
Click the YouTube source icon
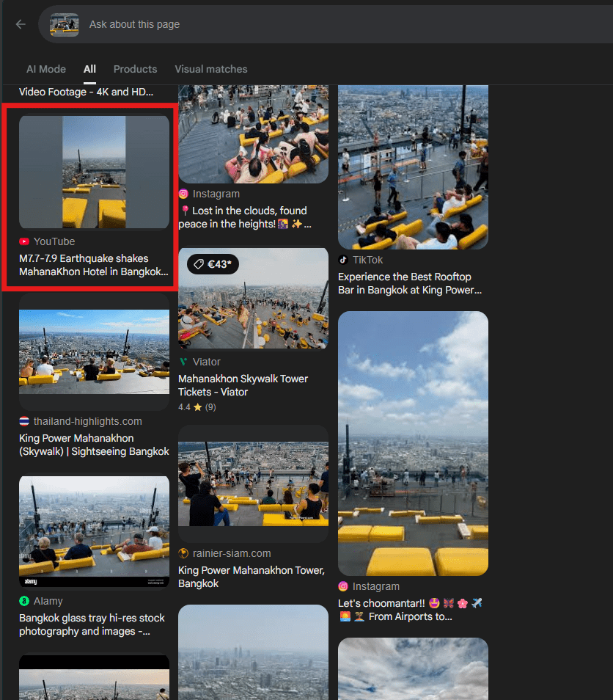pyautogui.click(x=24, y=241)
